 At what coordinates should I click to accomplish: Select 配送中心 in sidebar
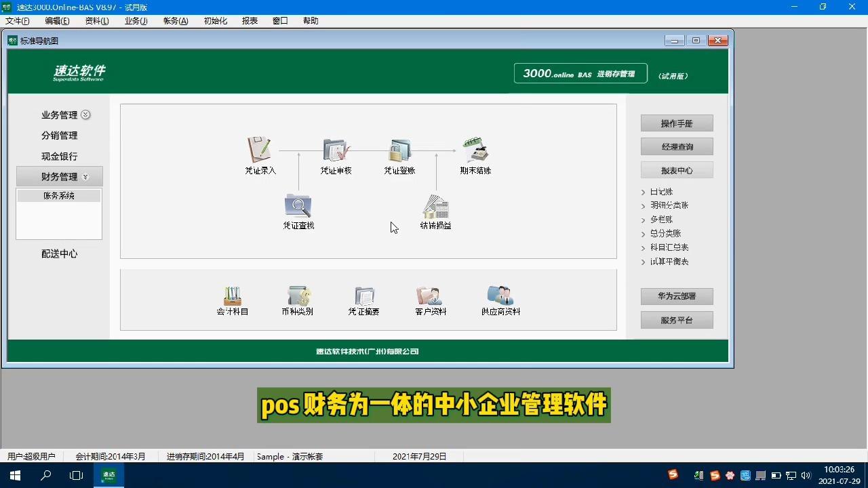60,253
